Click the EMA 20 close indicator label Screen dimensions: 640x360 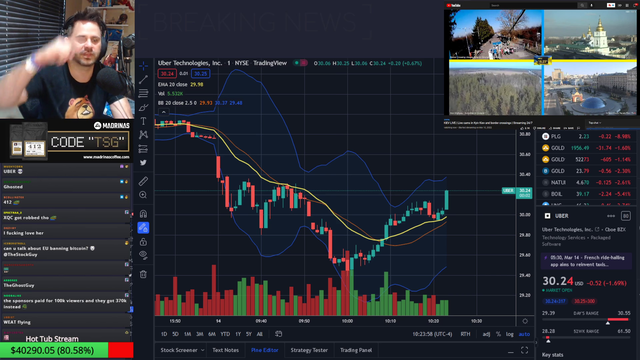tap(173, 84)
